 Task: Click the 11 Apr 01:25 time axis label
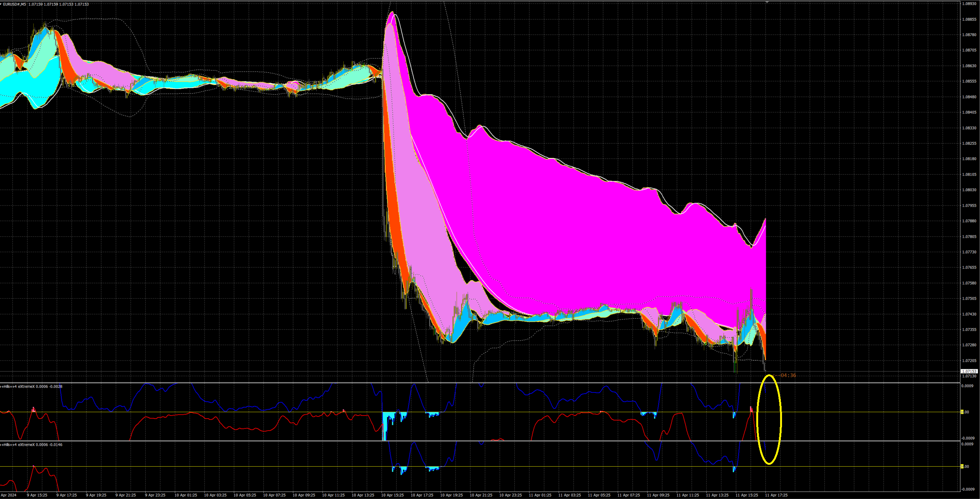pyautogui.click(x=540, y=495)
